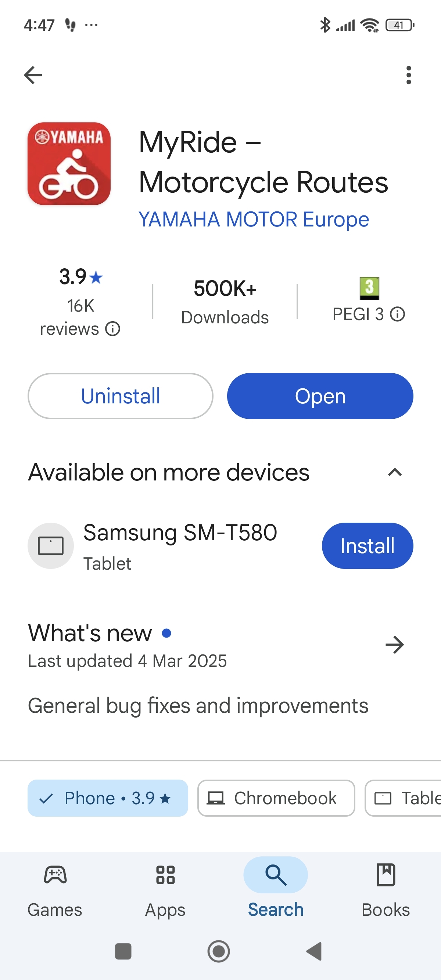Tap the PEGI 3 info icon

[398, 314]
